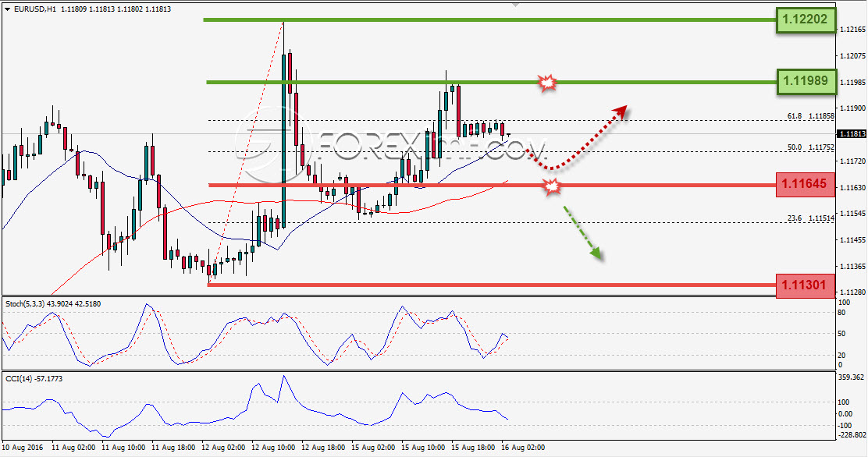Click the 12 Aug 18:00 time label

point(323,447)
